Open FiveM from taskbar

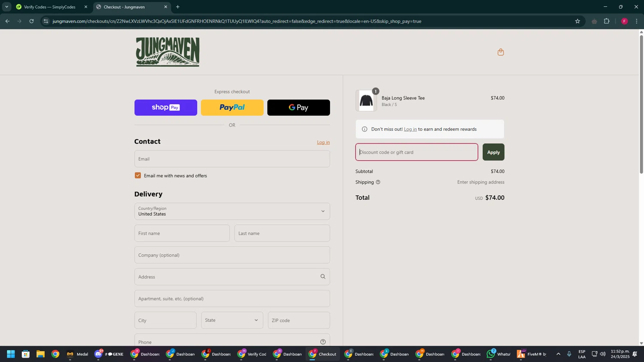pos(532,354)
